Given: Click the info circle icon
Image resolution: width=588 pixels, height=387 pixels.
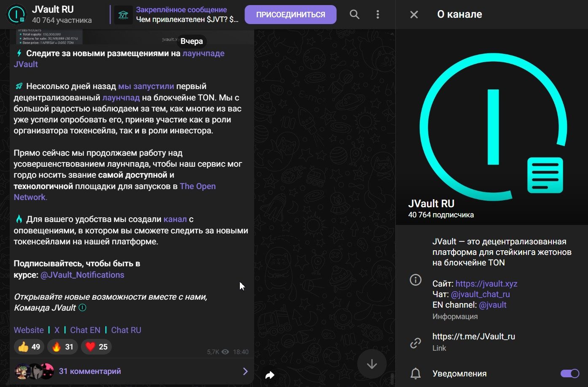Looking at the screenshot, I should pos(416,280).
